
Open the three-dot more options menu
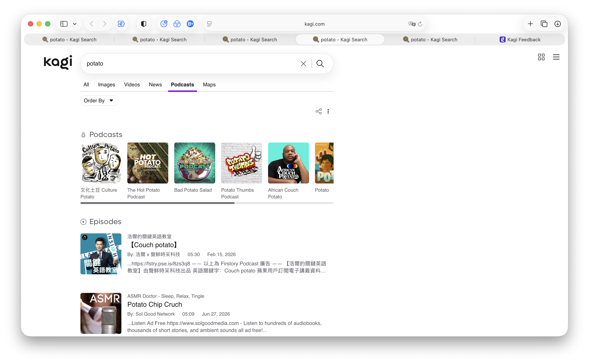328,111
